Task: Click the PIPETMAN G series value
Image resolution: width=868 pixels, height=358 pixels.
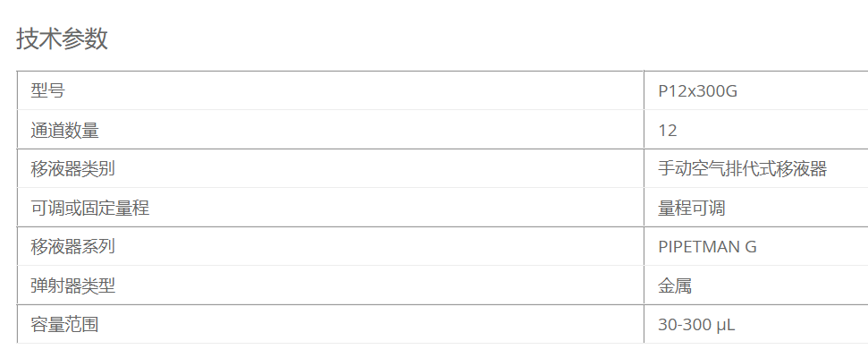Action: [707, 247]
